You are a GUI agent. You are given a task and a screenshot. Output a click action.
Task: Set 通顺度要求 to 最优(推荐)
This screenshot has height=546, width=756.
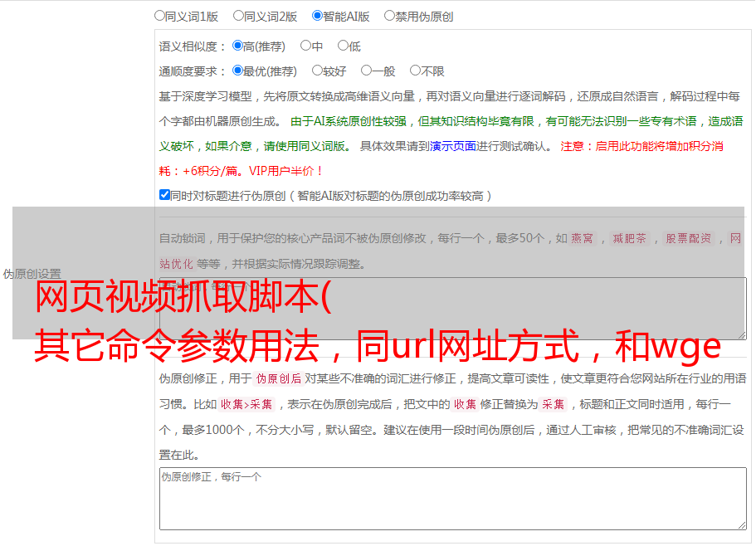[238, 71]
